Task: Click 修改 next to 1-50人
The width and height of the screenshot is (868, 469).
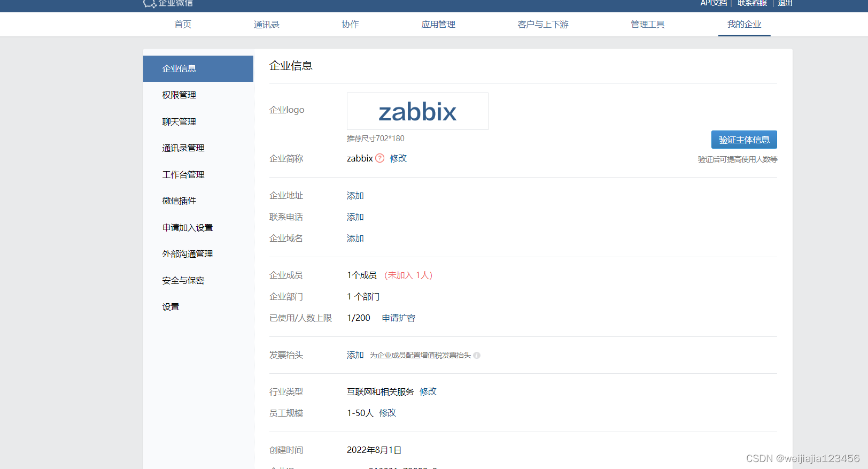Action: [387, 413]
